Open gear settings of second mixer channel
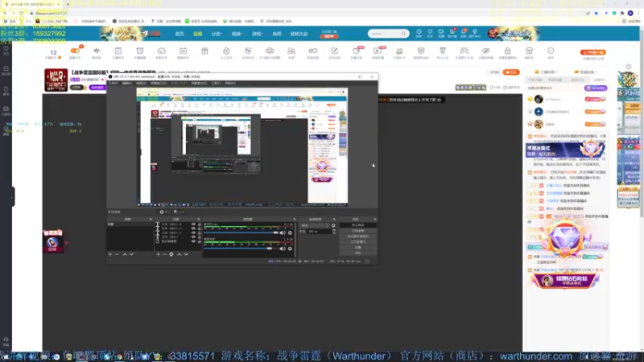 point(290,249)
